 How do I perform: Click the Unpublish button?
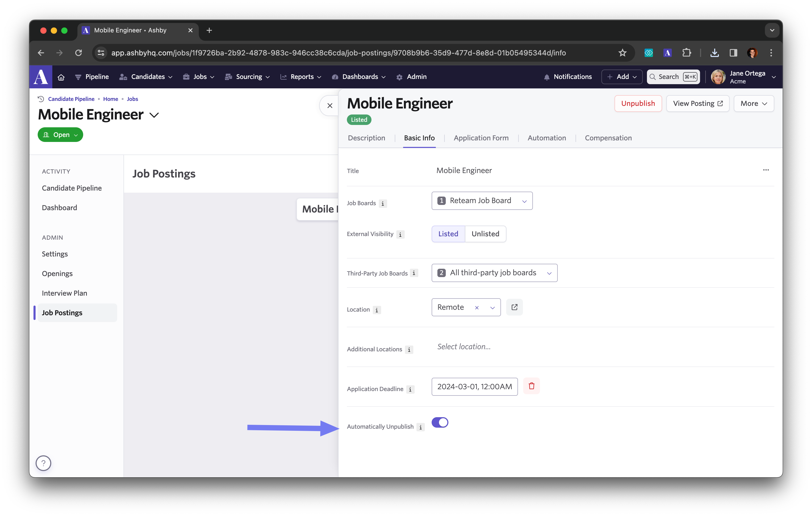638,104
